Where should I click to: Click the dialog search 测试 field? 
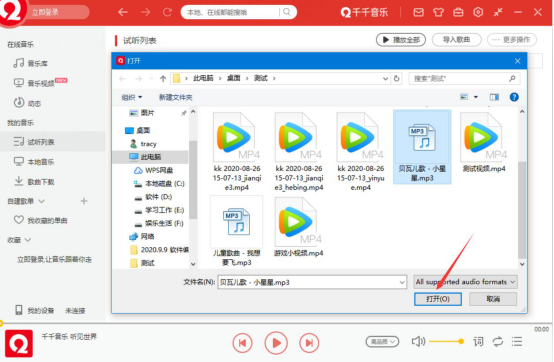click(x=464, y=78)
